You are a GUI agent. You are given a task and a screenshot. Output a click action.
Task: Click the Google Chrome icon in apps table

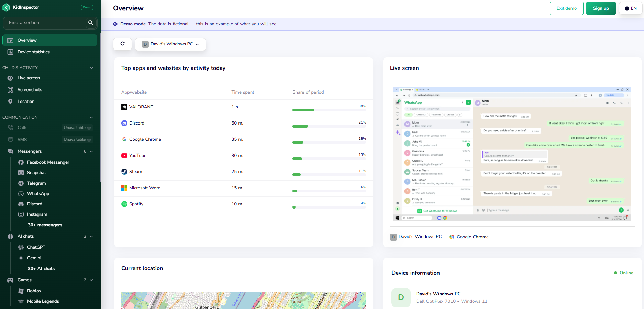click(x=124, y=139)
